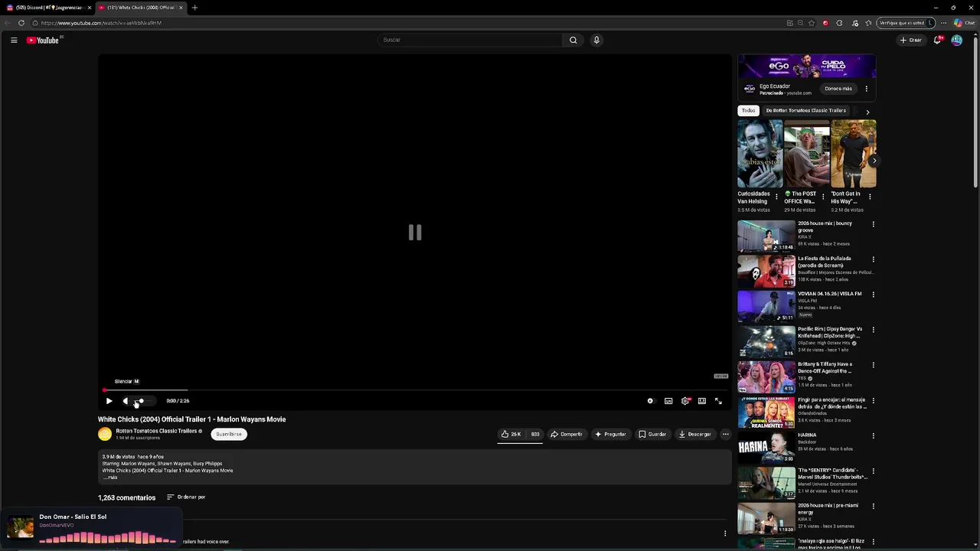Viewport: 980px width, 551px height.
Task: Mute the video with the speaker icon
Action: tap(126, 401)
